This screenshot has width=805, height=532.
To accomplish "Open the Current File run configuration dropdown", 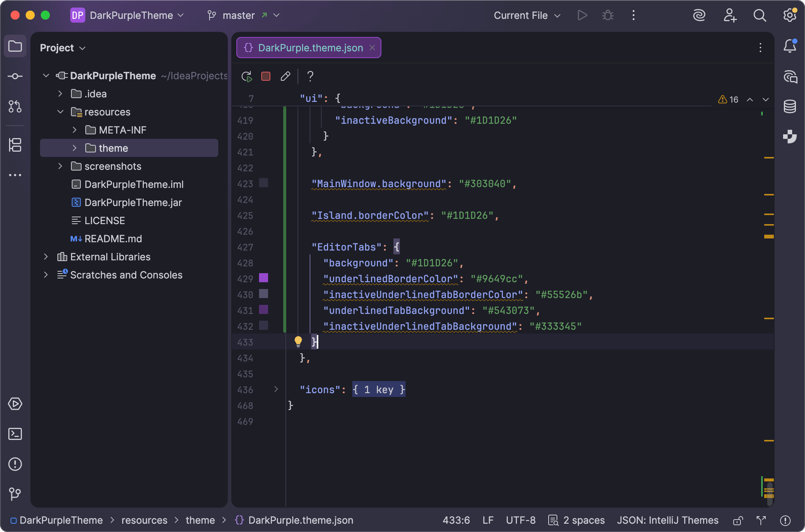I will (526, 15).
